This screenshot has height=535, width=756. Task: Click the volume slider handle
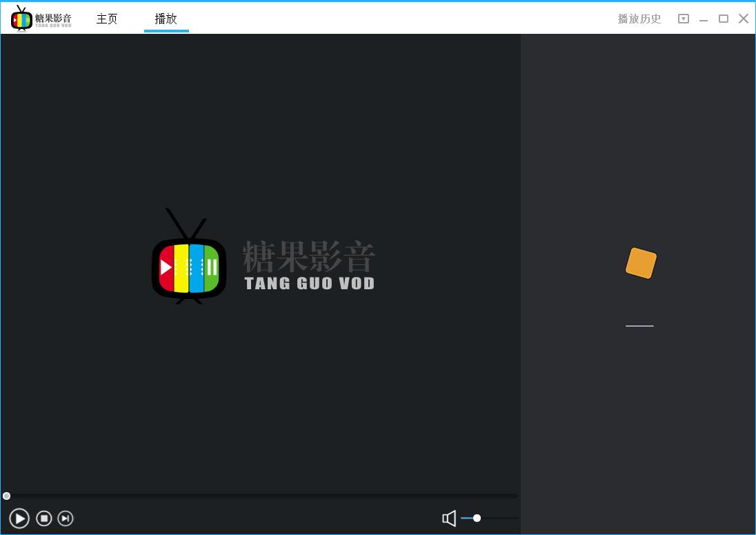[x=477, y=518]
